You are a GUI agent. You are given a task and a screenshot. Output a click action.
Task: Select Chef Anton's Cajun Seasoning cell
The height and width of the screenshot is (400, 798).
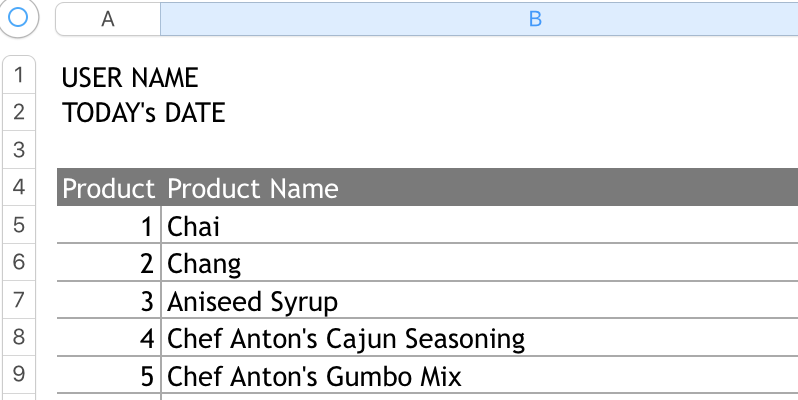346,339
